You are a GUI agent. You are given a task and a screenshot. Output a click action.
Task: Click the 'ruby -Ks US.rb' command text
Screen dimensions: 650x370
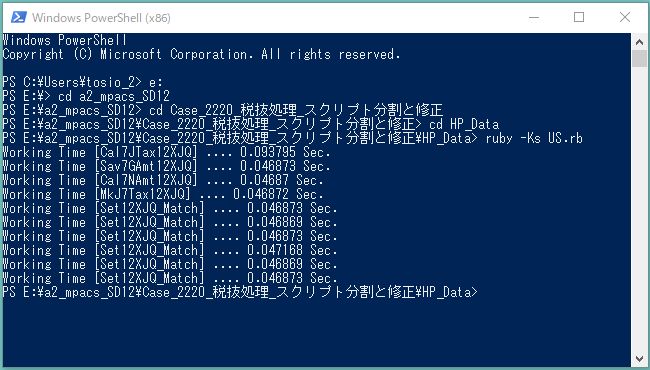click(534, 138)
